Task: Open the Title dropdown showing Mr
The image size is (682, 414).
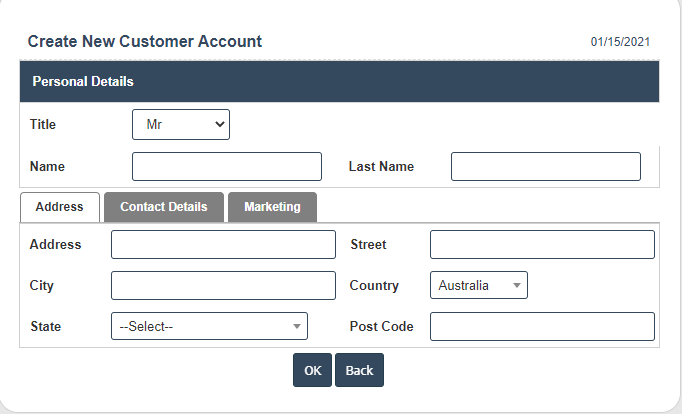Action: (181, 125)
